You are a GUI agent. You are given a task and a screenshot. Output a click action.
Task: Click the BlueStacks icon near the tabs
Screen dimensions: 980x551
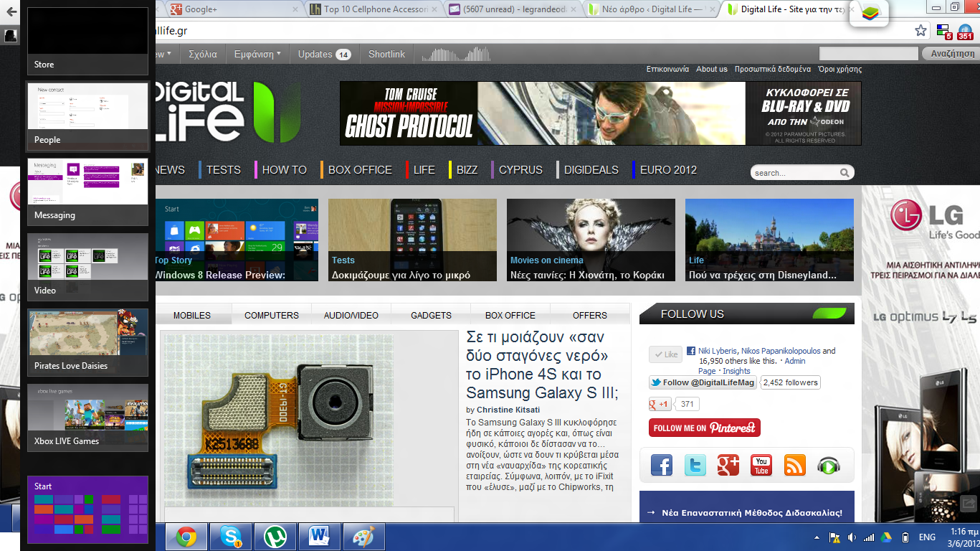tap(869, 13)
